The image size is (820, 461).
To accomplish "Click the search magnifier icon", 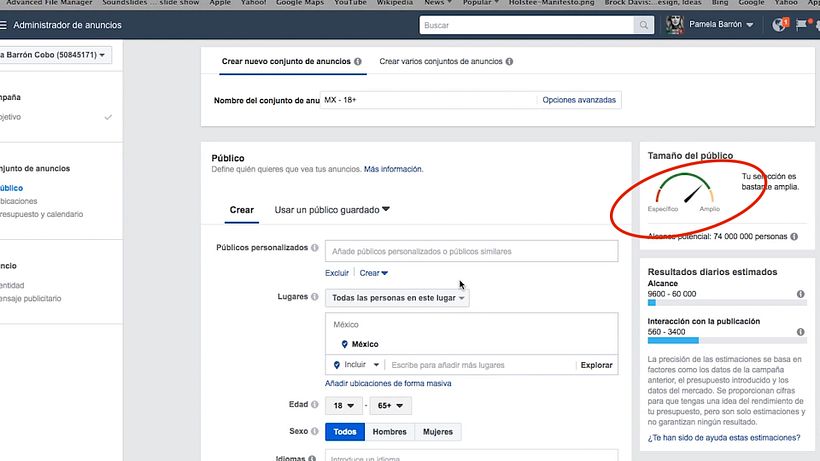I will 644,25.
